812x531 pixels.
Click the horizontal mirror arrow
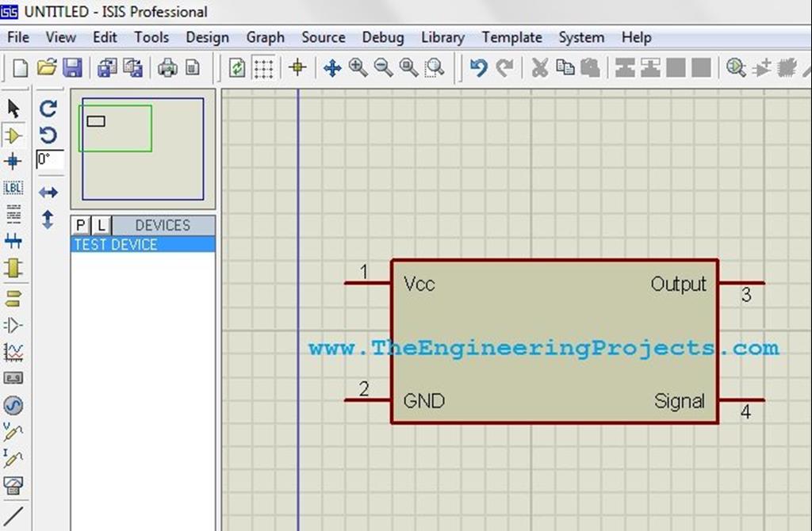tap(48, 192)
